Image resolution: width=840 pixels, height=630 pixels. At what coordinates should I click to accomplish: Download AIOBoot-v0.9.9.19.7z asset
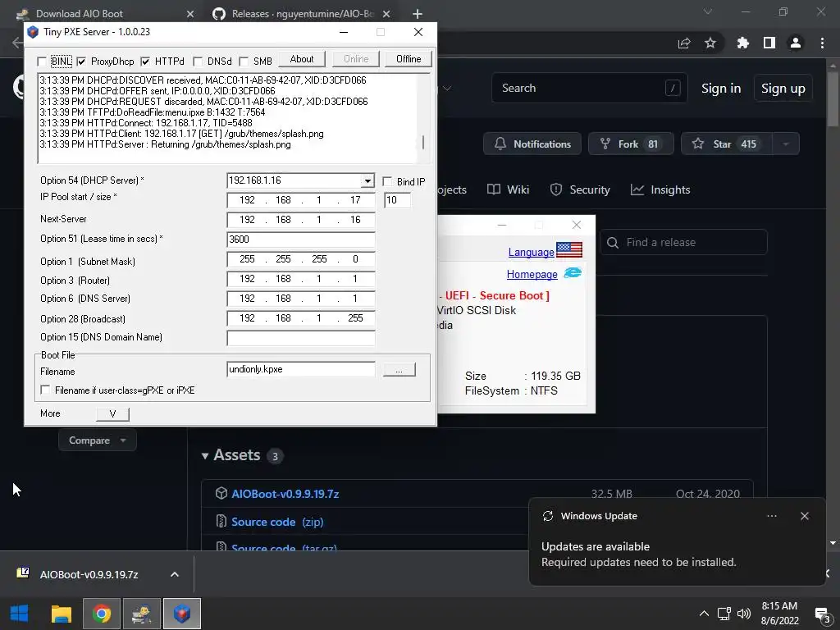(x=285, y=494)
